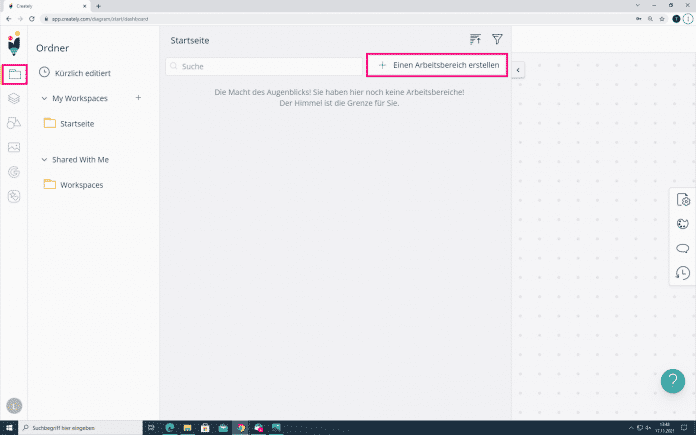The height and width of the screenshot is (435, 696).
Task: Open the image panel icon in sidebar
Action: coord(14,147)
